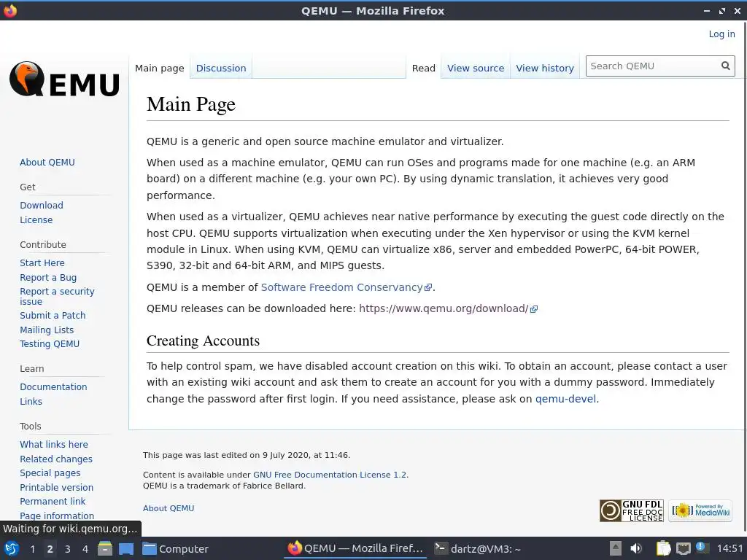Click external link icon after Software Freedom Conservancy
This screenshot has width=747, height=560.
click(x=428, y=287)
